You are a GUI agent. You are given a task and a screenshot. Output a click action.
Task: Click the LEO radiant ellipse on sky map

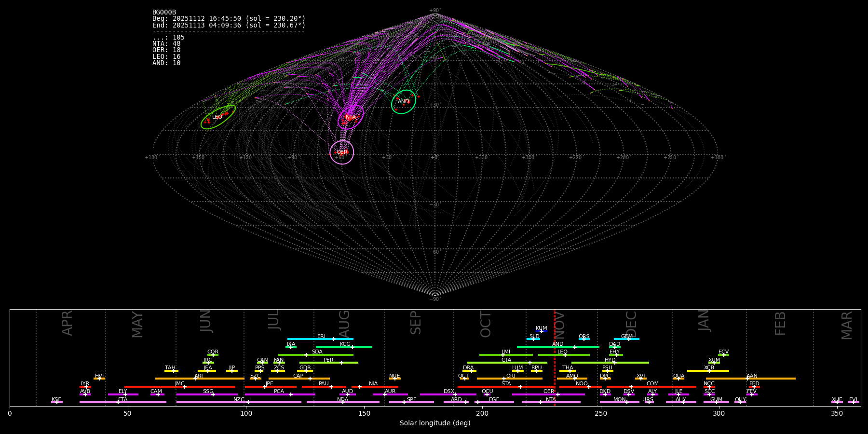(218, 117)
